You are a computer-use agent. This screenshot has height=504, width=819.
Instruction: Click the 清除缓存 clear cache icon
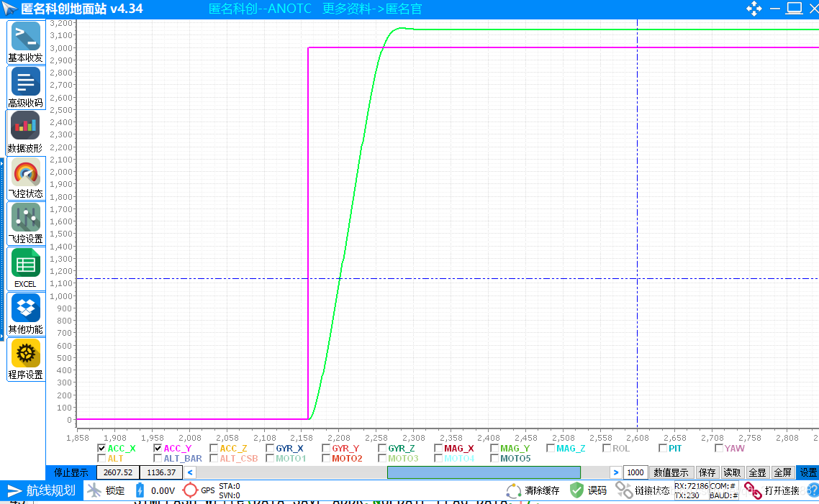click(x=513, y=490)
